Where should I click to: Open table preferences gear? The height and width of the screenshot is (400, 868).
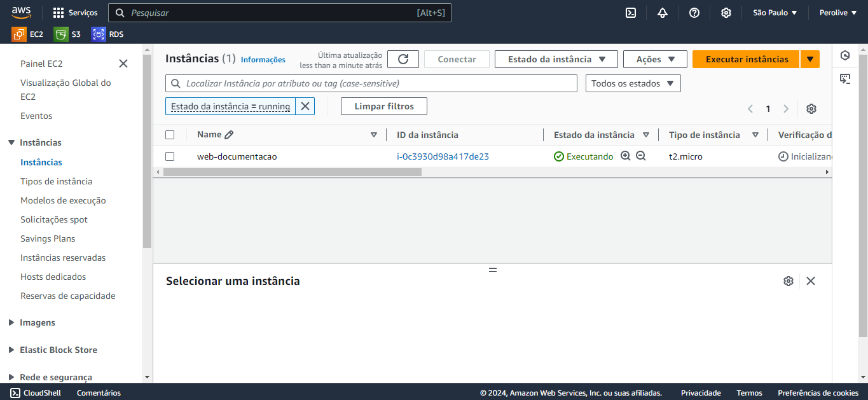[x=811, y=109]
